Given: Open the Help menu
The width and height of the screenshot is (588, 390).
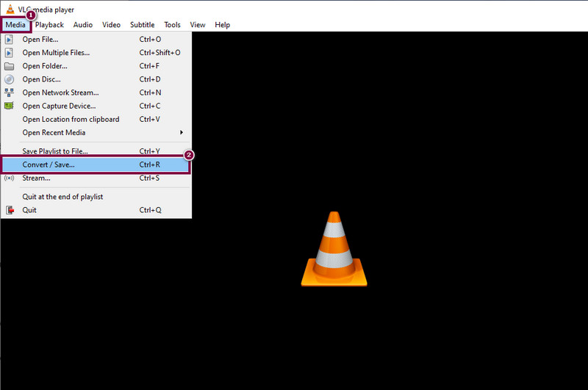Looking at the screenshot, I should pyautogui.click(x=222, y=25).
